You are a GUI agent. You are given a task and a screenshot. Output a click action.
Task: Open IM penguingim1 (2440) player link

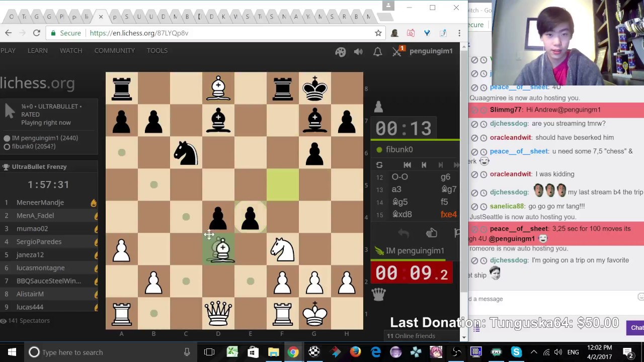tap(45, 138)
